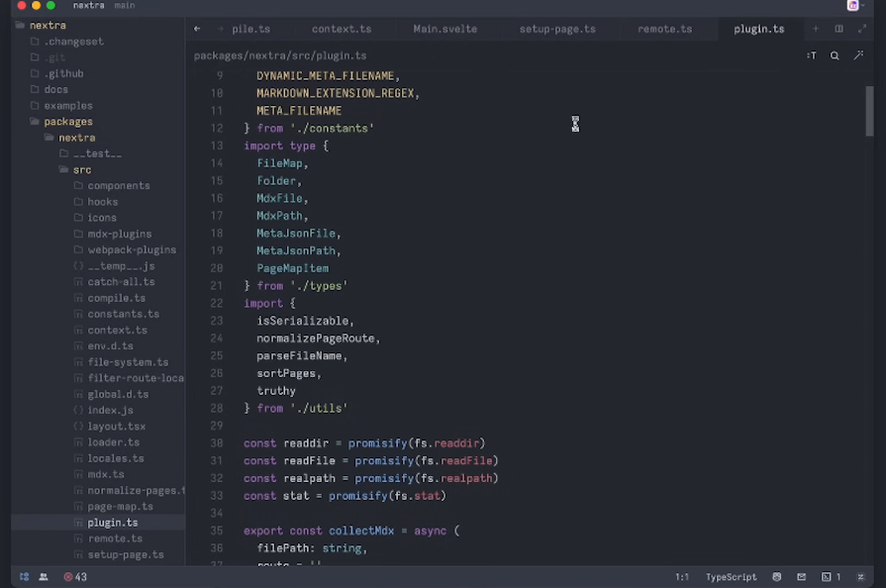This screenshot has width=886, height=588.
Task: Open project-wide search with the magnifier icon
Action: [x=834, y=55]
